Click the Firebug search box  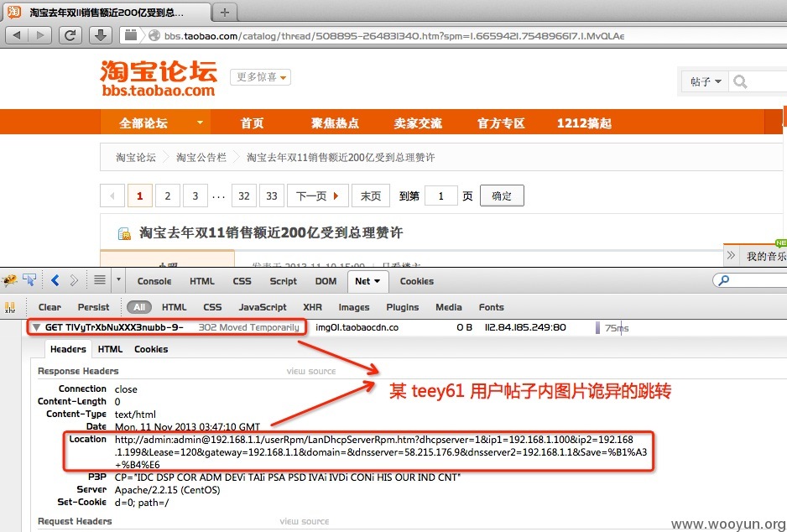tap(750, 280)
